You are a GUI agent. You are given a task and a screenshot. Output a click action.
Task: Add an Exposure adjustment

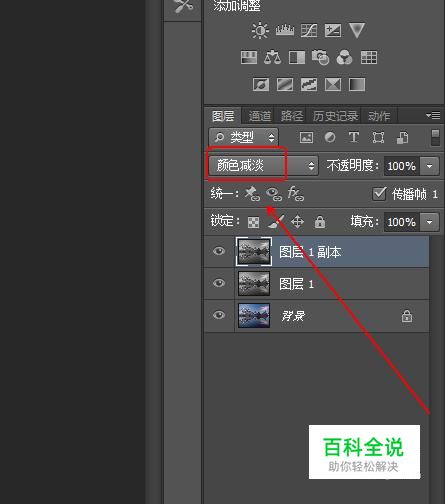click(x=333, y=31)
